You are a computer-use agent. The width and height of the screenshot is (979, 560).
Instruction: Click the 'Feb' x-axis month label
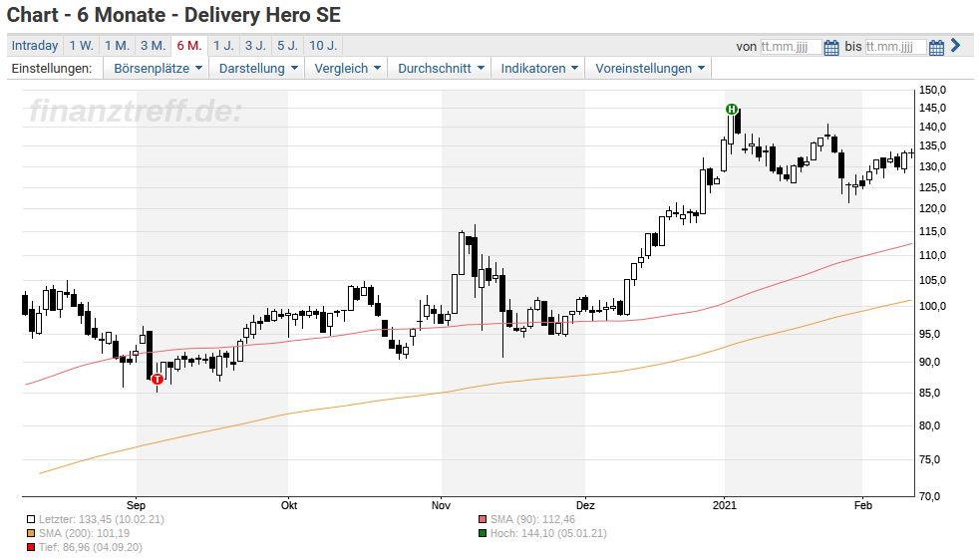coord(863,505)
